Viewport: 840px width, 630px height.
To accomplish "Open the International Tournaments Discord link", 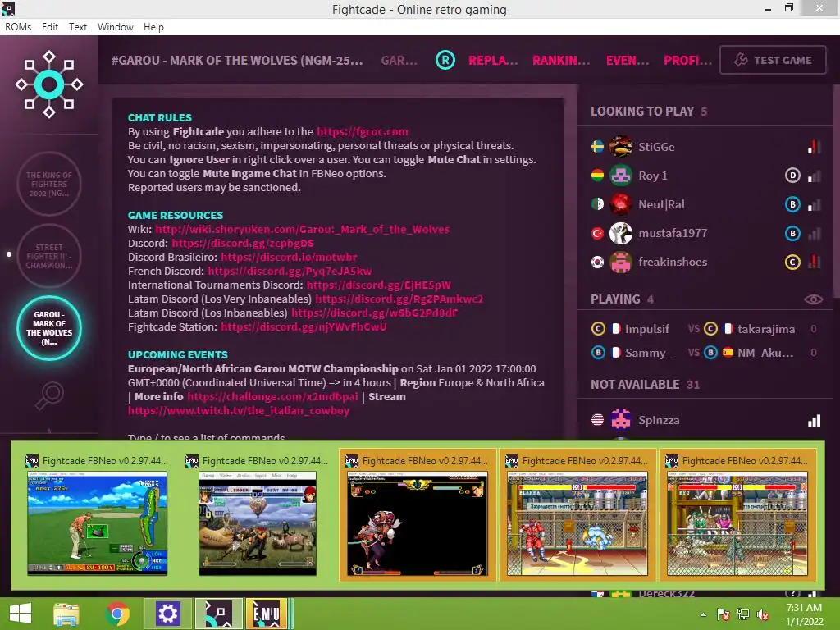I will [379, 285].
